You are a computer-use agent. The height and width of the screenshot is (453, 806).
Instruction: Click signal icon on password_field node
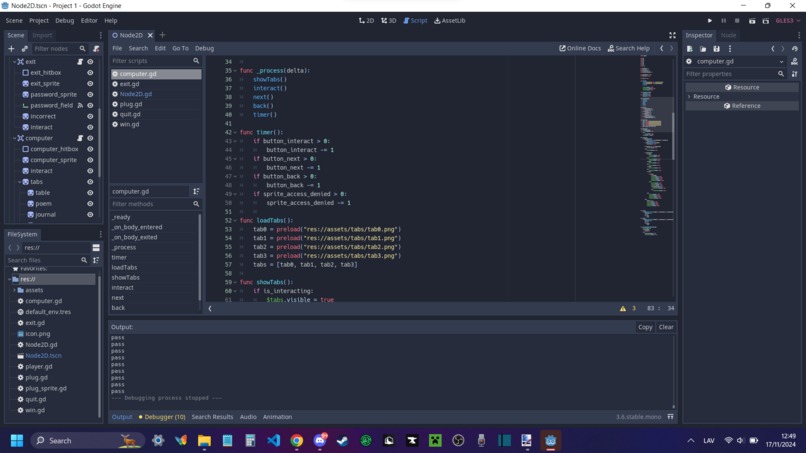click(x=80, y=105)
